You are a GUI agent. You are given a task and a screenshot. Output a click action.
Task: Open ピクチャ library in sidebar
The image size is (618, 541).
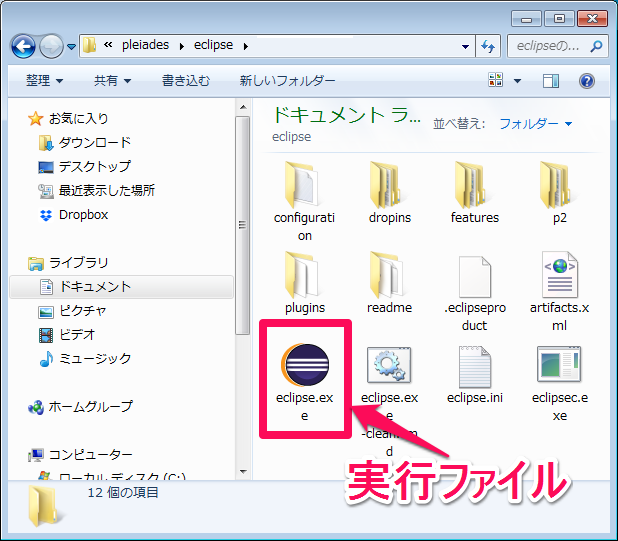click(72, 311)
